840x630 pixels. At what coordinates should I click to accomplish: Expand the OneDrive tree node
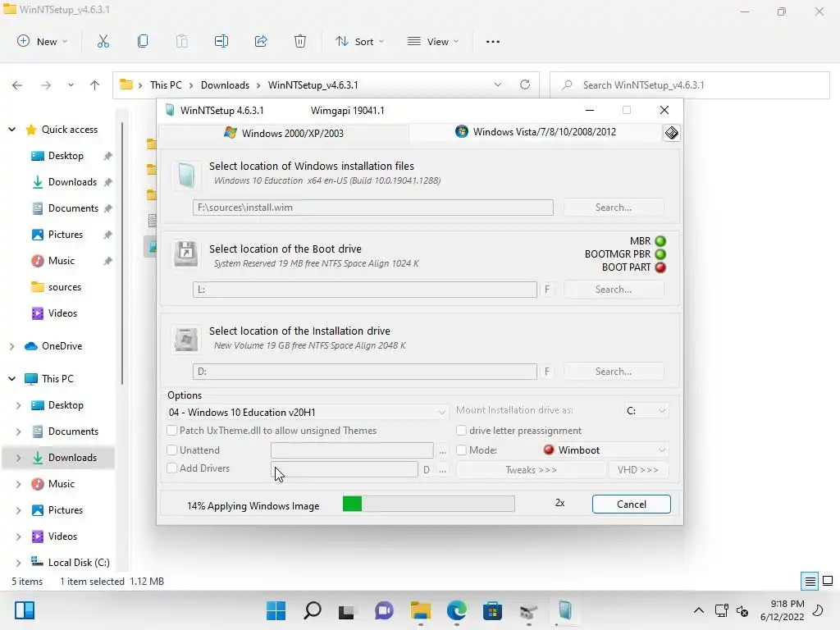pyautogui.click(x=11, y=347)
